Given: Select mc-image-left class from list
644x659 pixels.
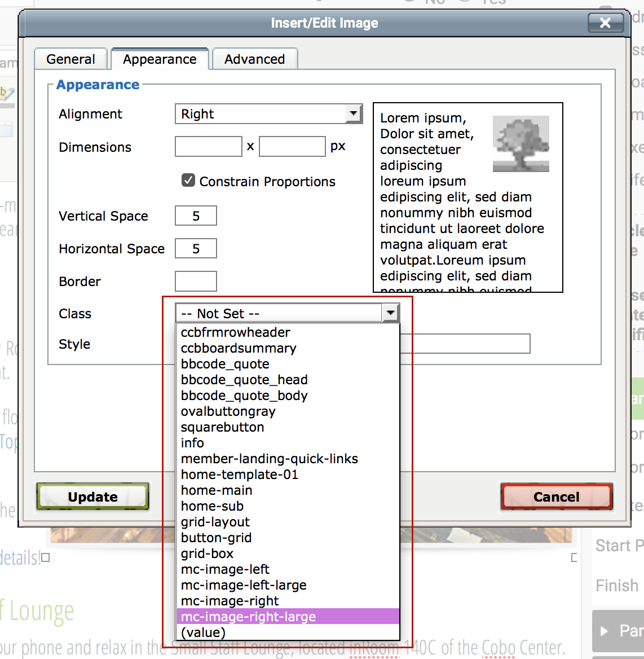Looking at the screenshot, I should click(225, 569).
